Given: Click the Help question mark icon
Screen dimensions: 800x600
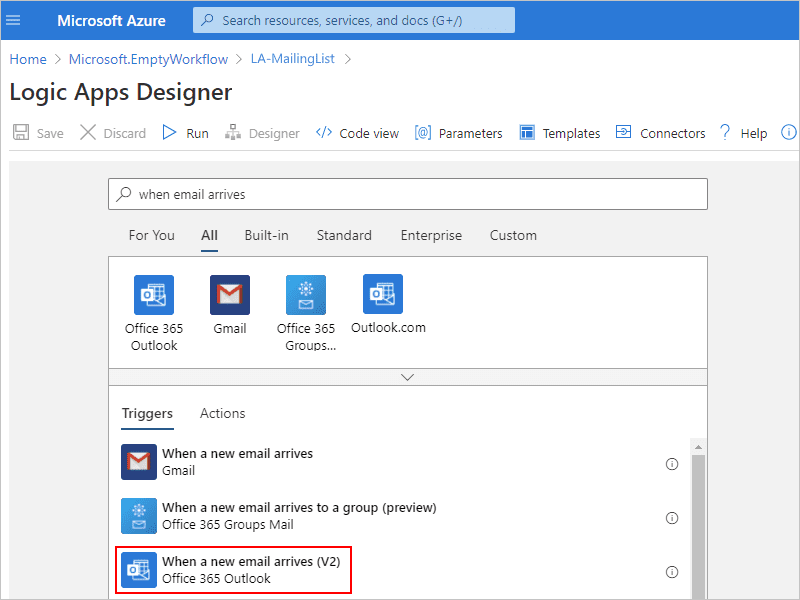Looking at the screenshot, I should tap(725, 133).
